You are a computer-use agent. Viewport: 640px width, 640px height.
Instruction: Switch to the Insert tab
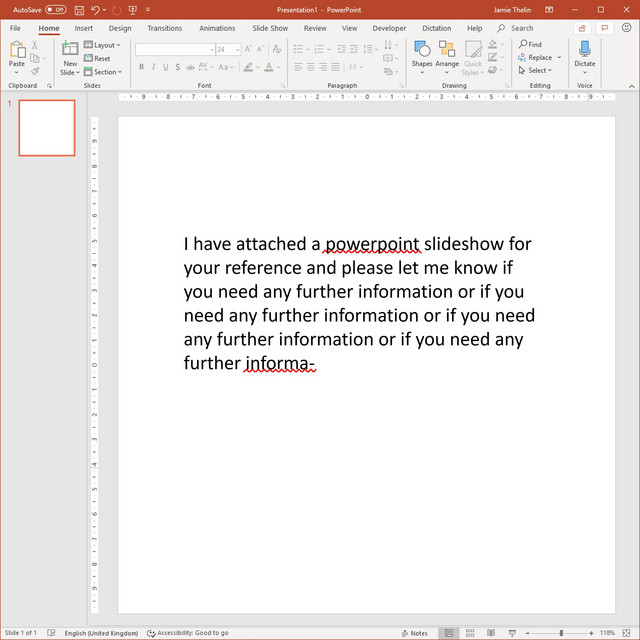point(84,28)
